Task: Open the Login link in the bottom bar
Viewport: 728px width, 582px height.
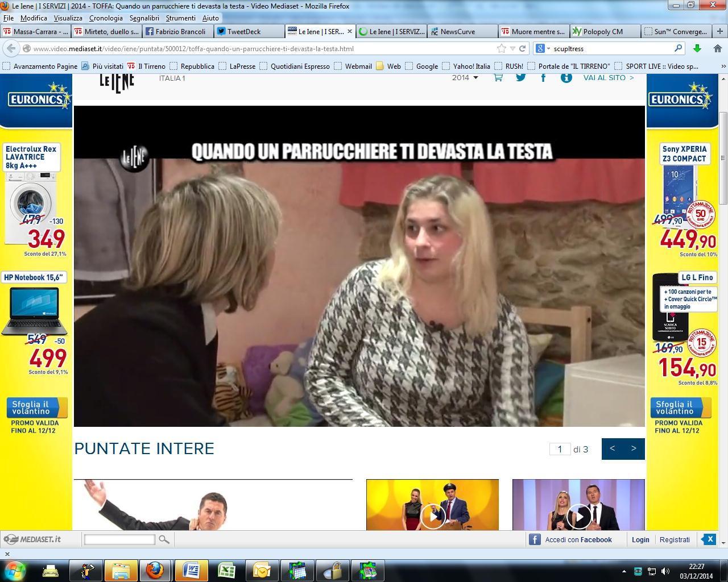Action: [640, 539]
